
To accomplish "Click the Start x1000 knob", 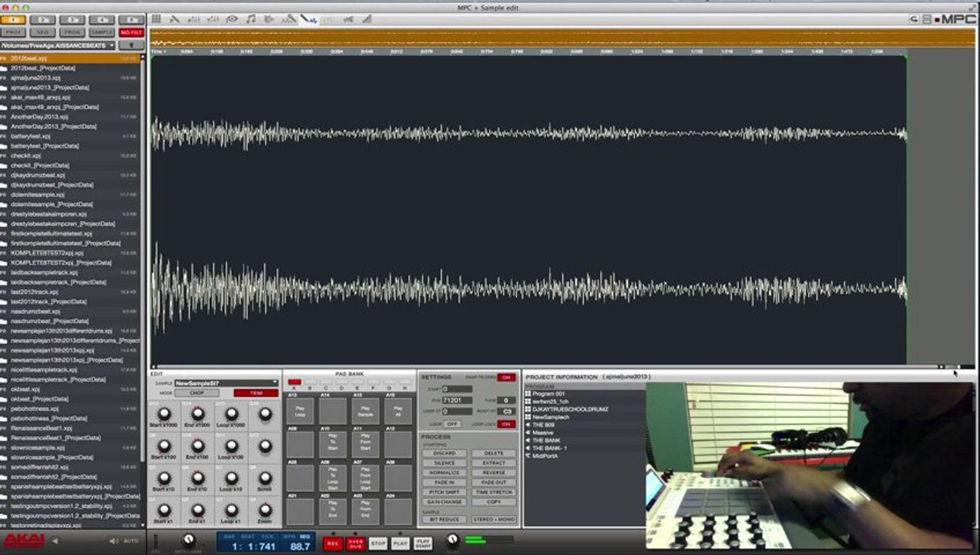I will pos(163,414).
